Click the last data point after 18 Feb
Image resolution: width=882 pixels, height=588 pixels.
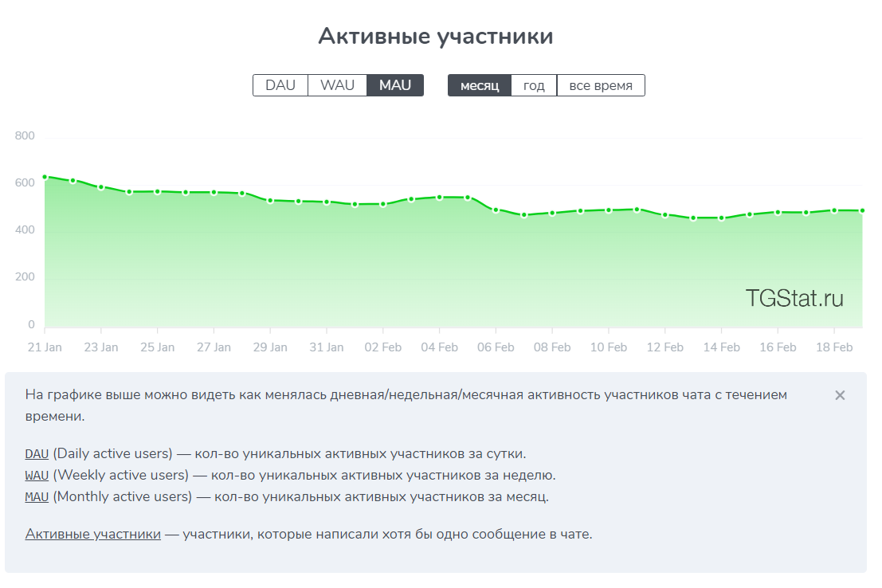(x=862, y=211)
